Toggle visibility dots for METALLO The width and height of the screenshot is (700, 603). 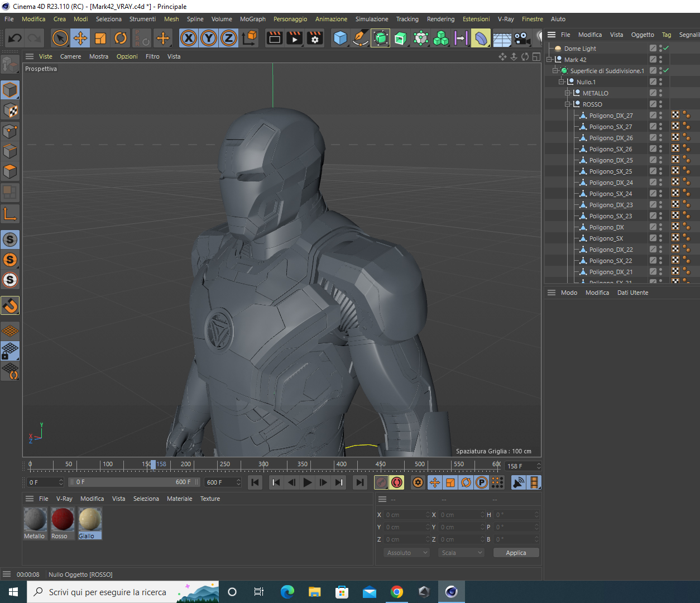[x=660, y=93]
